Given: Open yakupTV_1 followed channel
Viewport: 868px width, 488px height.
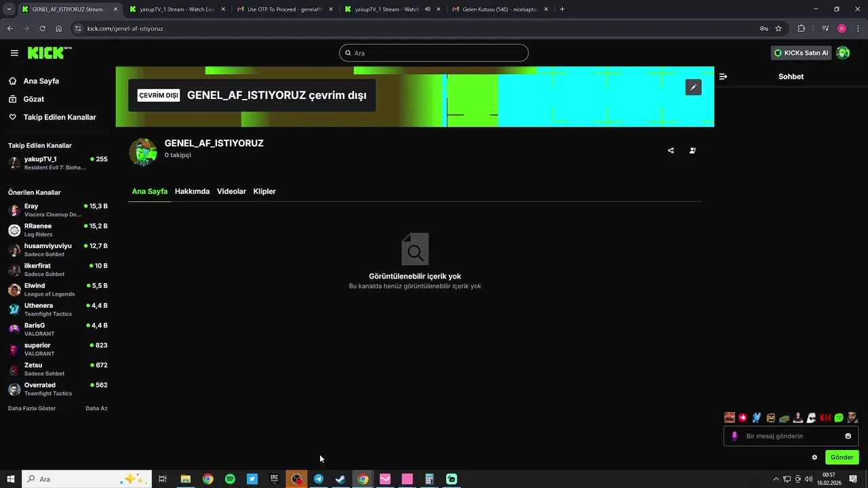Looking at the screenshot, I should pos(58,163).
